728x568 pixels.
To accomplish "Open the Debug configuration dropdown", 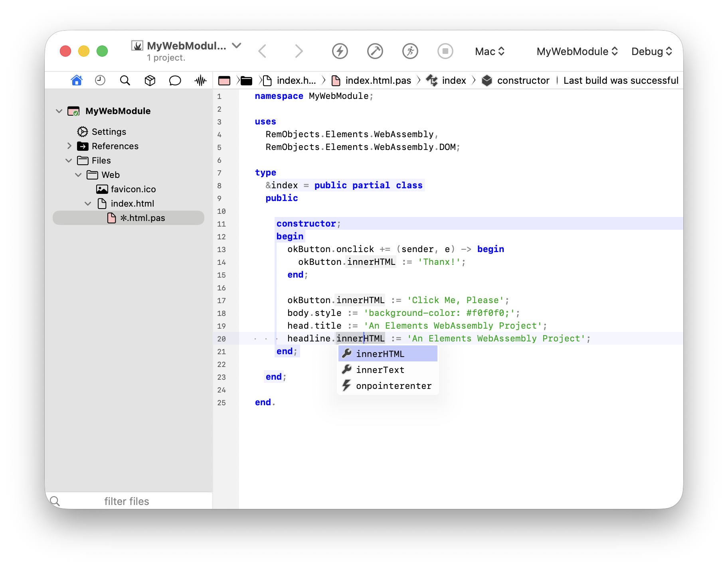I will (652, 51).
